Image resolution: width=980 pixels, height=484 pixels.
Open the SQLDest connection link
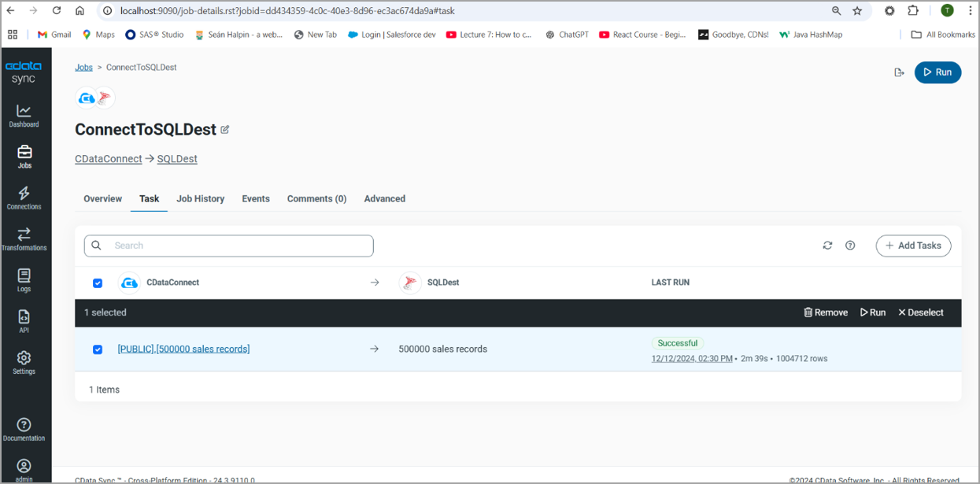(x=176, y=158)
